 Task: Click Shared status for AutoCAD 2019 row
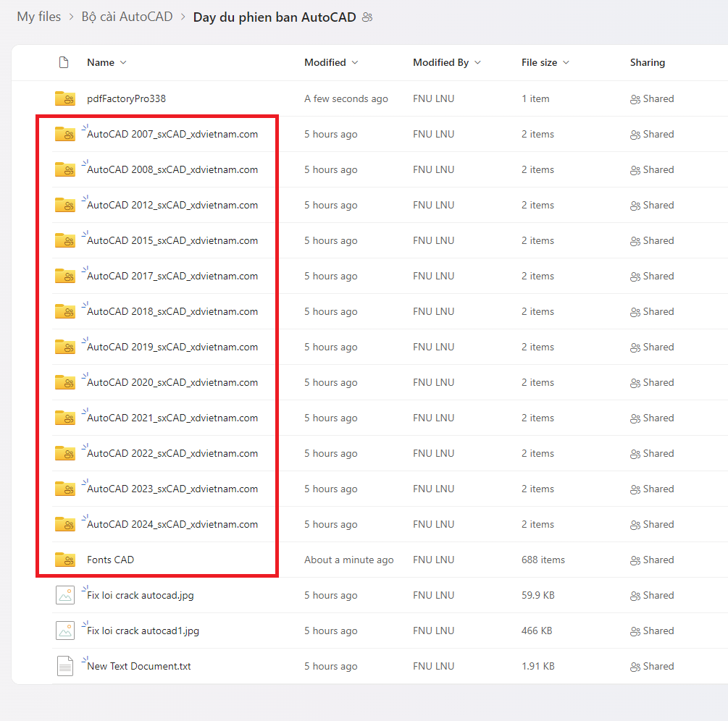[x=652, y=347]
